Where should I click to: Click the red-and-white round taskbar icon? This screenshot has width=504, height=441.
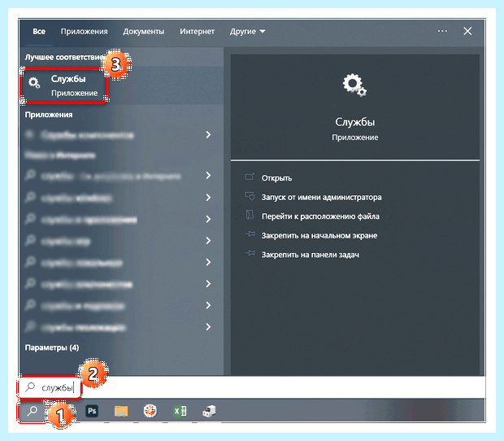point(150,411)
